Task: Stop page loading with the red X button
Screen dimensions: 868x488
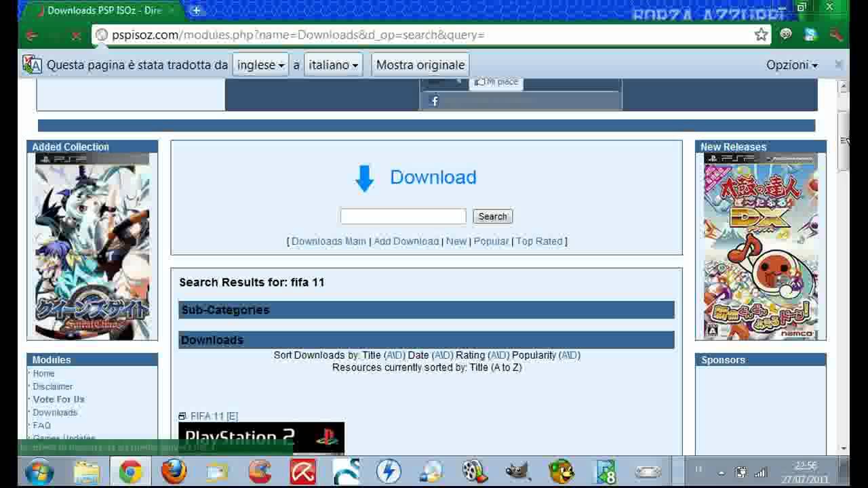Action: click(x=76, y=35)
